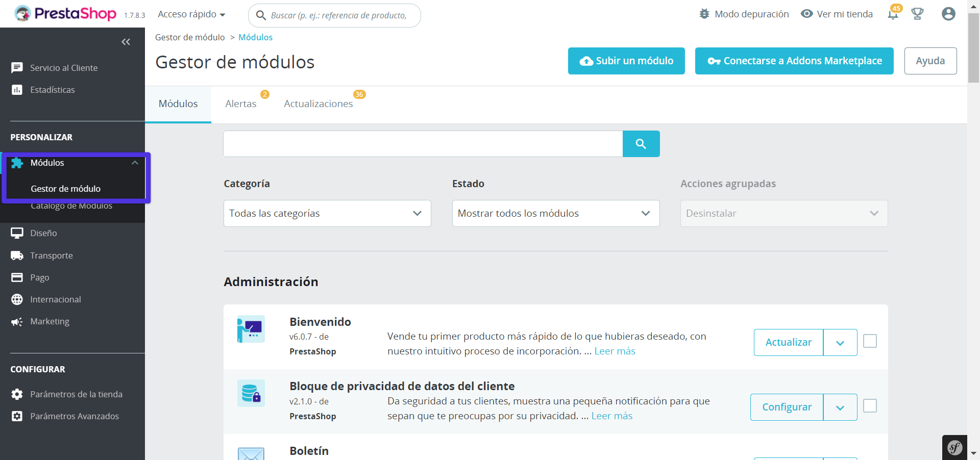Click the scrollbar up arrow
This screenshot has height=460, width=980.
coord(973,6)
